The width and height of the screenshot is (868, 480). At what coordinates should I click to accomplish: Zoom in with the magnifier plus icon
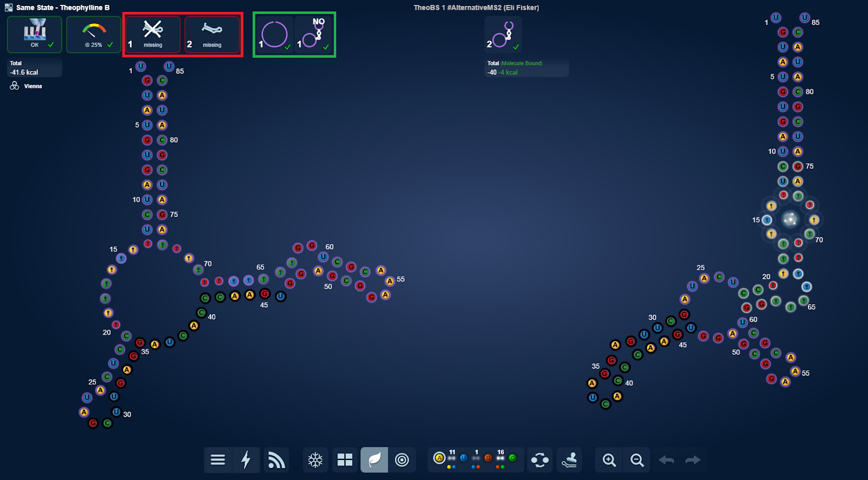tap(609, 460)
